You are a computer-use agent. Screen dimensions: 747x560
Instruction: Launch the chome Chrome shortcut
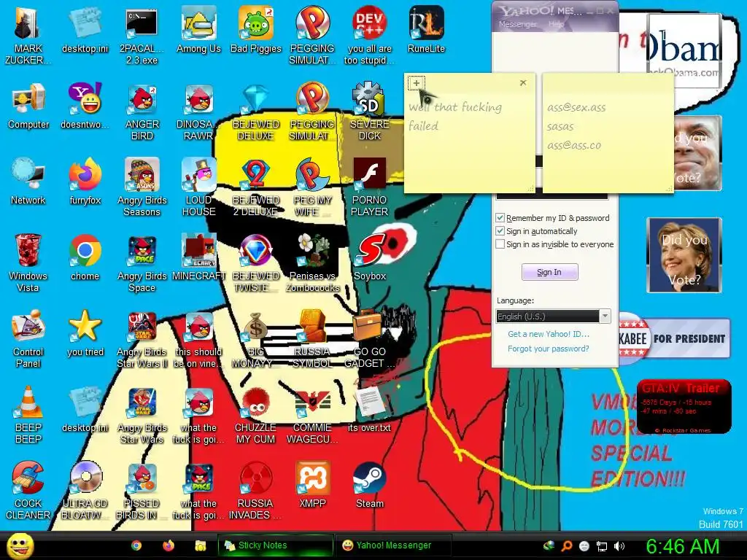[85, 257]
